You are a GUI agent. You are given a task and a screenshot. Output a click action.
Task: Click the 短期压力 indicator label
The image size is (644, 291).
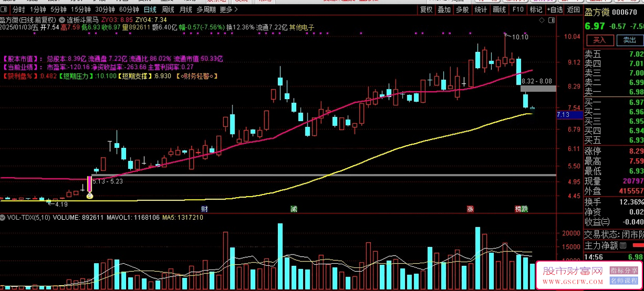[76, 76]
